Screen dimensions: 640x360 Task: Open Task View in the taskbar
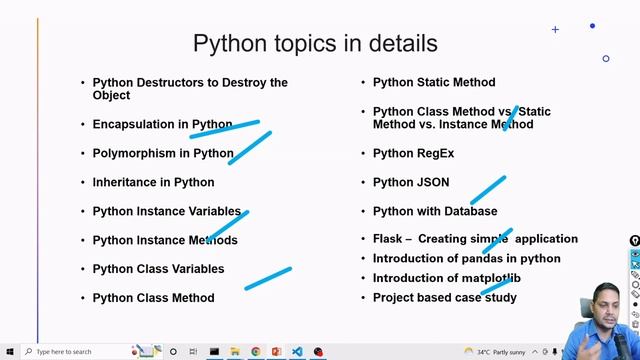click(x=193, y=351)
